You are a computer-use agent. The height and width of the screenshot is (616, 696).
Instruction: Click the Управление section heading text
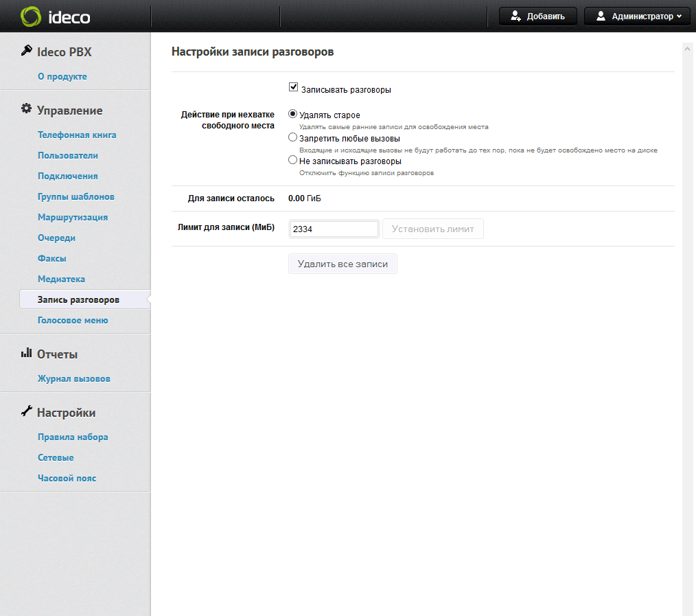pyautogui.click(x=70, y=110)
